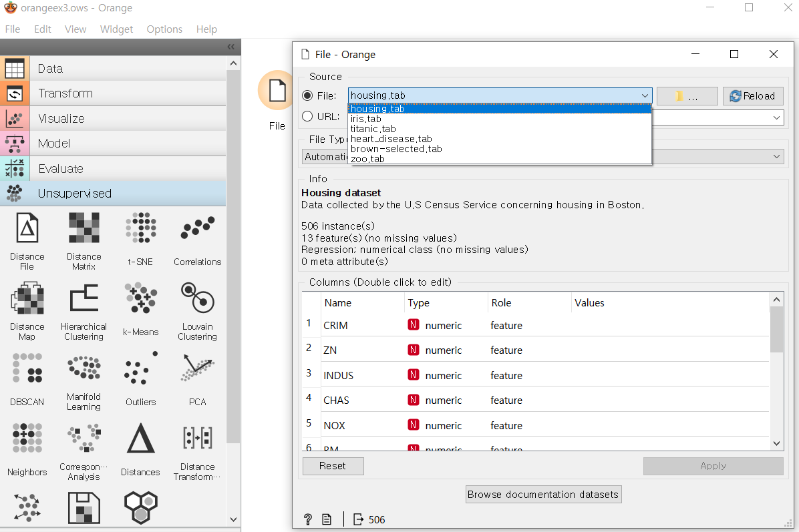
Task: Open the Distance File widget
Action: [27, 242]
